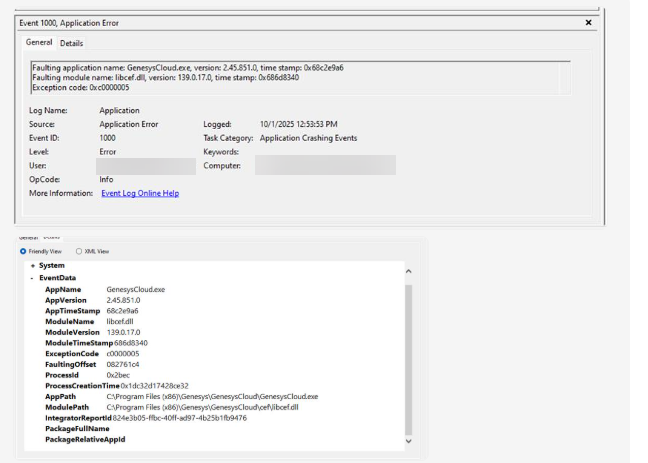Click the faulting application name text line
The height and width of the screenshot is (463, 648).
coord(188,68)
